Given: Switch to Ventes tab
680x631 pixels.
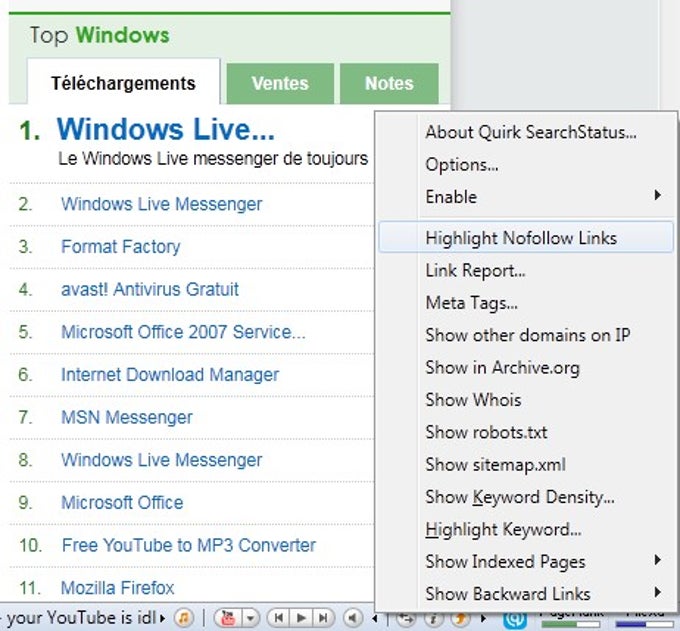Looking at the screenshot, I should (280, 83).
